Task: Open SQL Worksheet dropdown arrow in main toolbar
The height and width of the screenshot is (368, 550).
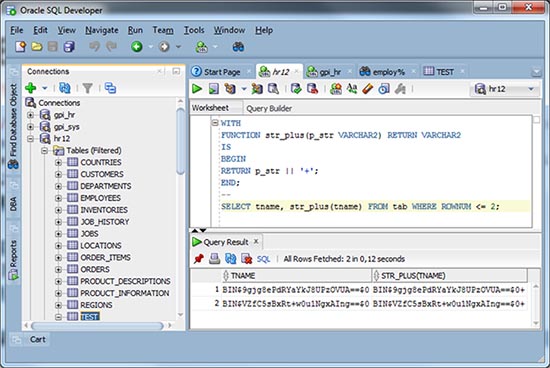Action: pyautogui.click(x=215, y=47)
